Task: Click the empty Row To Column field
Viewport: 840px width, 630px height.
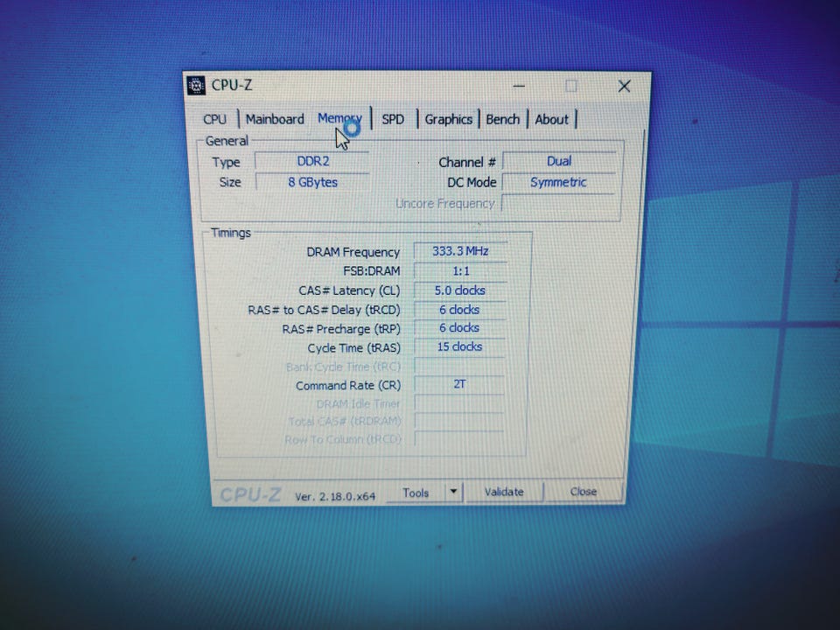Action: coord(459,439)
